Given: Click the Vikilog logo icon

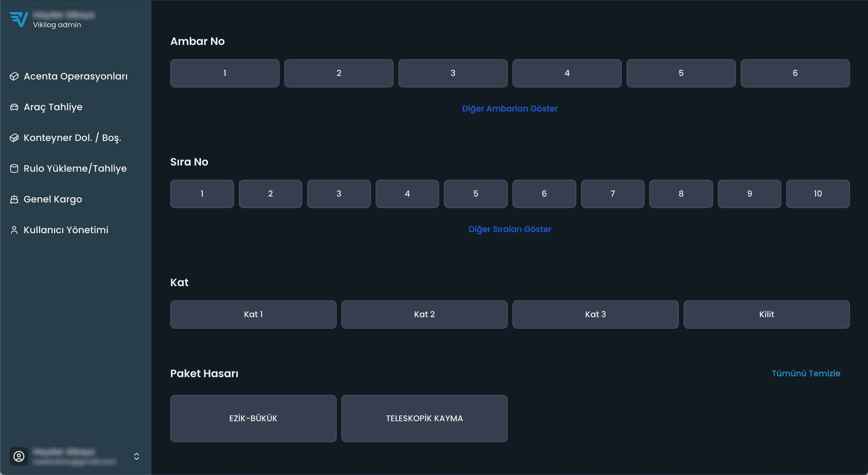Looking at the screenshot, I should pos(19,19).
